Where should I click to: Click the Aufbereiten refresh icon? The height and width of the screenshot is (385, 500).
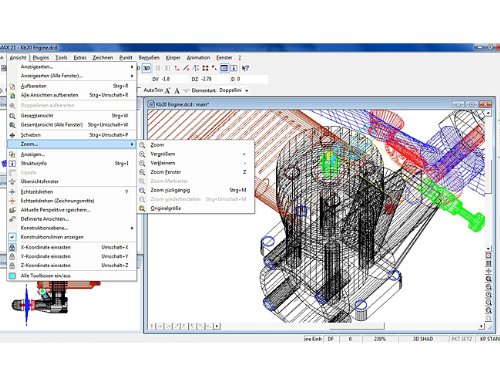[x=12, y=86]
